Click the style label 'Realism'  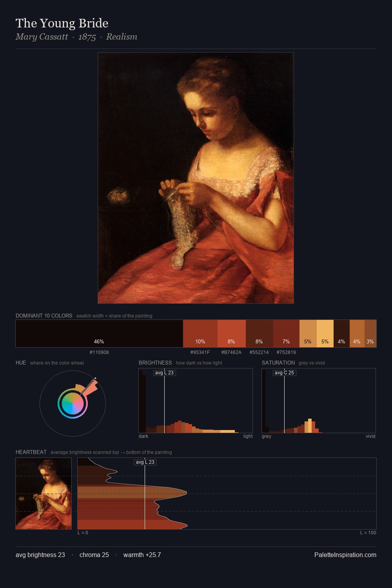coord(122,37)
